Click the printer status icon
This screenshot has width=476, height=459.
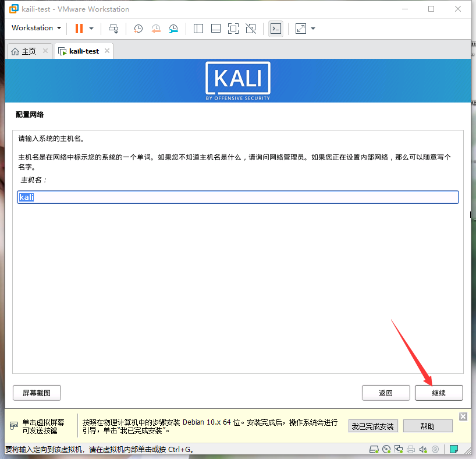411,449
